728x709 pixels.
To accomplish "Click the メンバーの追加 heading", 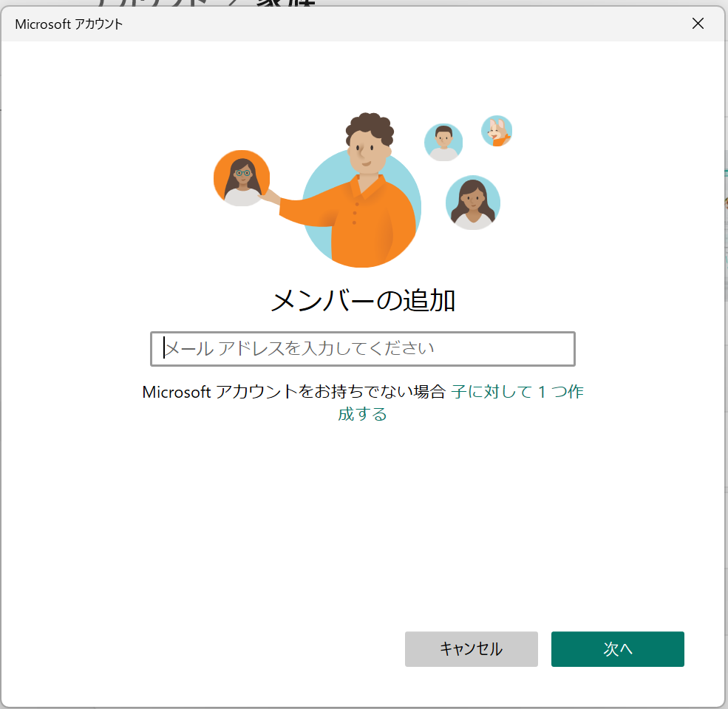I will (362, 300).
